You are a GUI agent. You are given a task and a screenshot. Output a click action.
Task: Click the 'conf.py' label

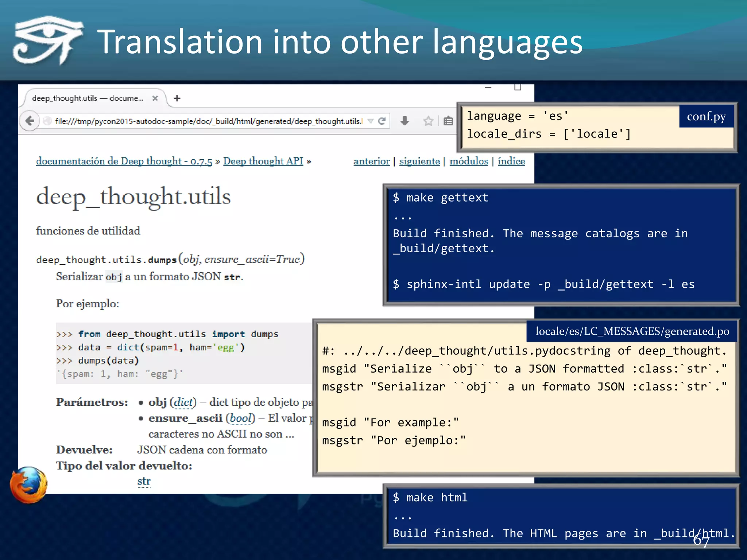pyautogui.click(x=707, y=116)
